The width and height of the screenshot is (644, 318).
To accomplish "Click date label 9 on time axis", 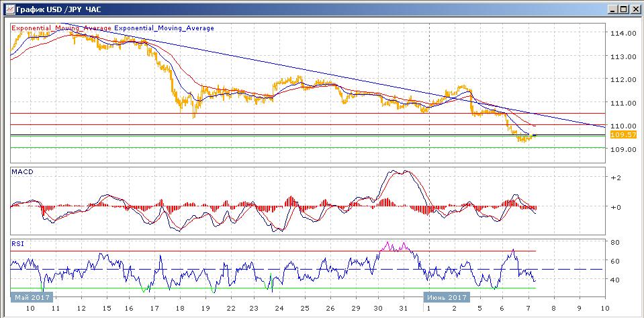I will (x=578, y=308).
